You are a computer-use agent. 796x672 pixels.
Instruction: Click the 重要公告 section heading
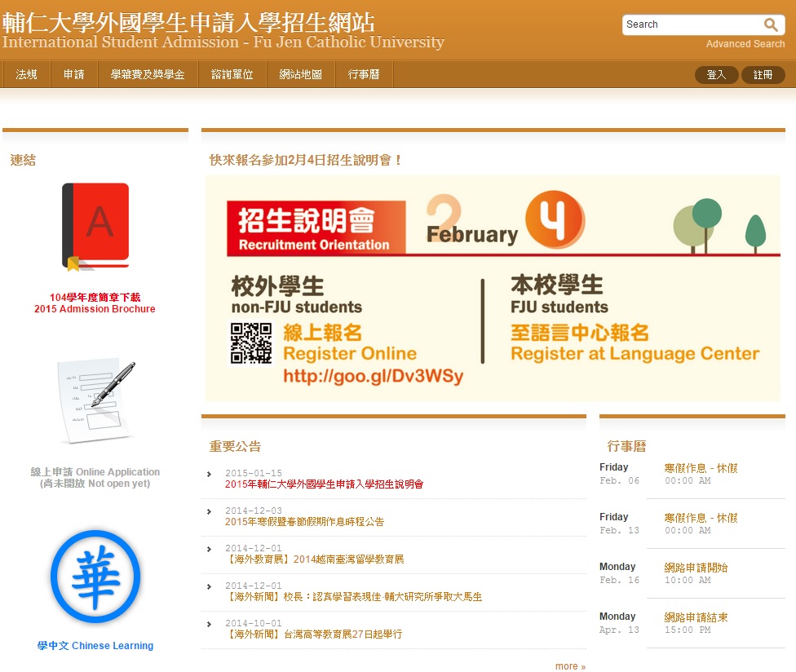click(x=235, y=447)
